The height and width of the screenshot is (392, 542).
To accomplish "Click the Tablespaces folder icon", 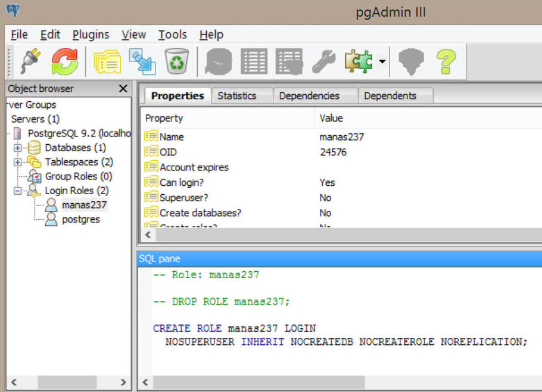I will [34, 162].
